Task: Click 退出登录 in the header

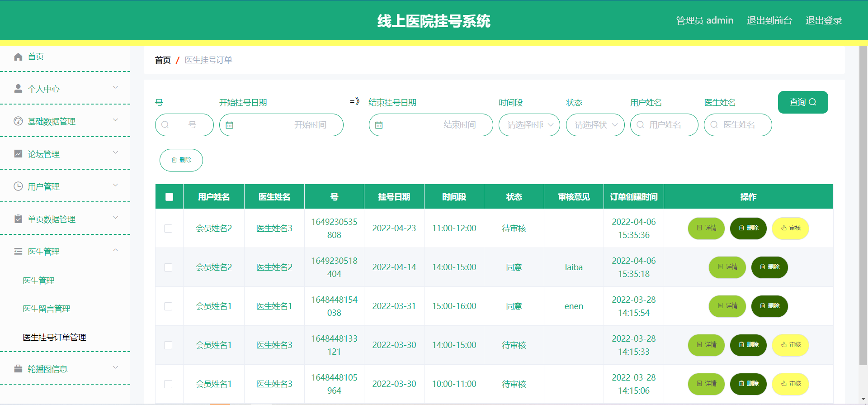Action: [824, 20]
